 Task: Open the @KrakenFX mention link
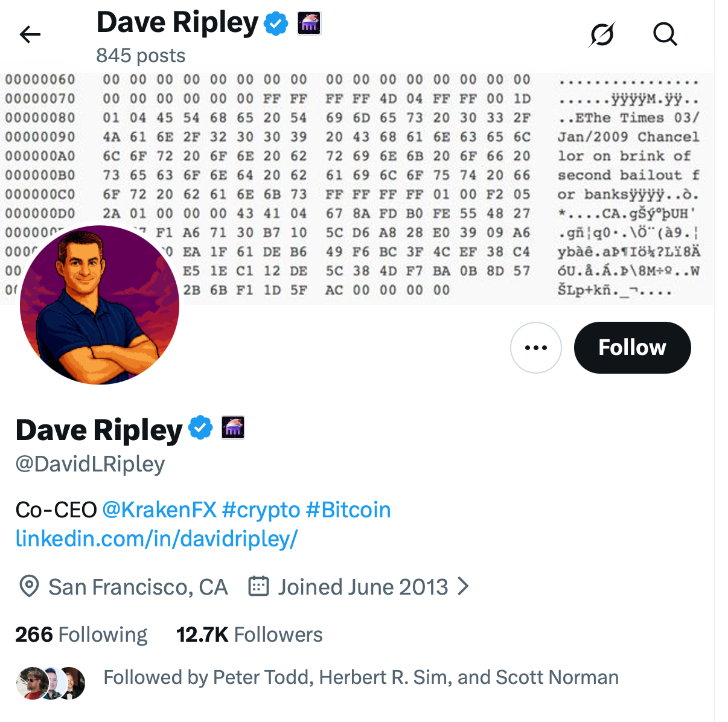(x=159, y=510)
